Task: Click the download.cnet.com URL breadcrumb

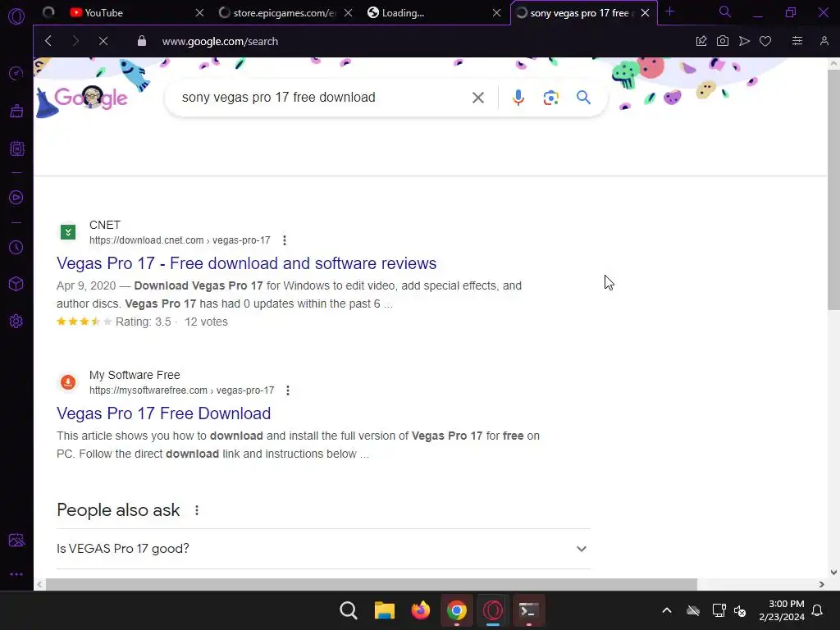Action: [x=180, y=240]
